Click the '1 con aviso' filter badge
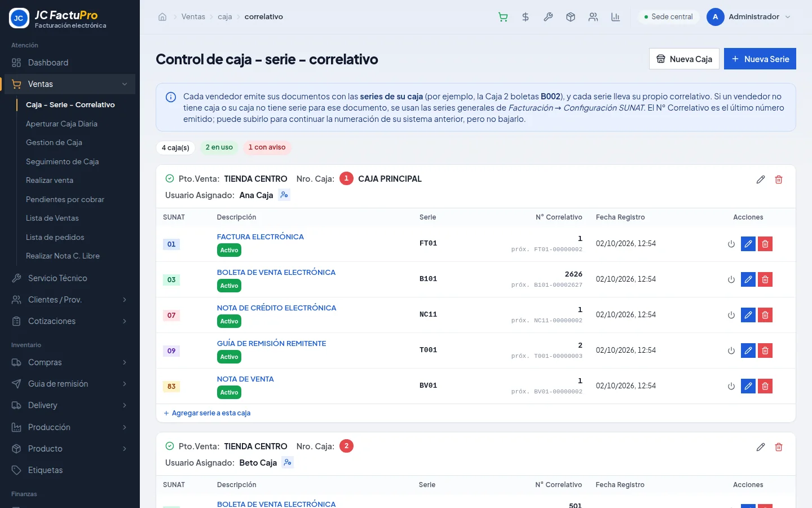The width and height of the screenshot is (812, 508). click(267, 147)
